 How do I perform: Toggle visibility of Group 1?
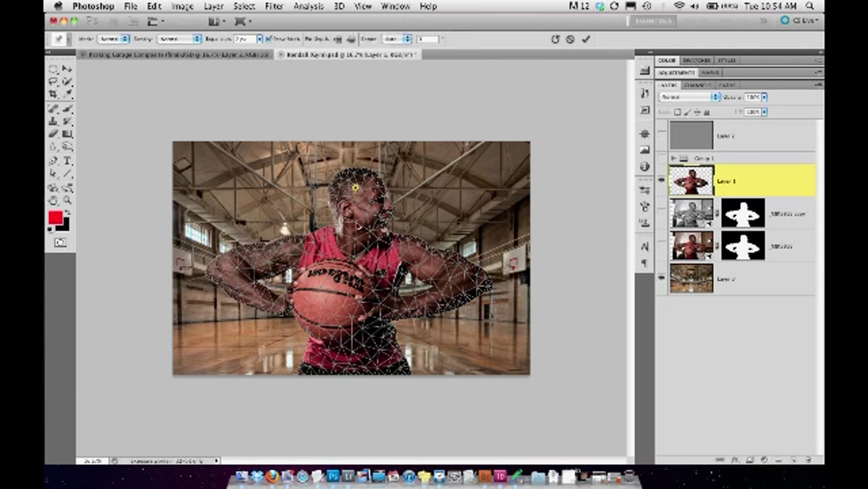pyautogui.click(x=661, y=158)
